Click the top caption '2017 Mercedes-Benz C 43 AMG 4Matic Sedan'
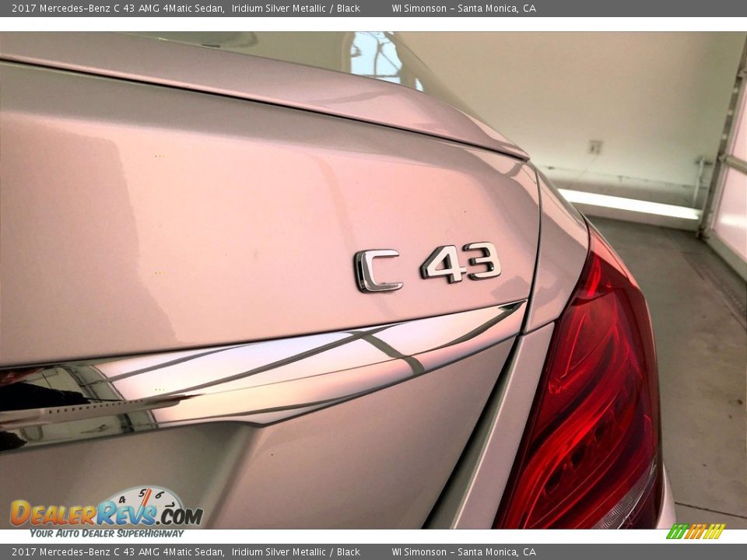Viewport: 747px width, 560px height. [x=118, y=8]
